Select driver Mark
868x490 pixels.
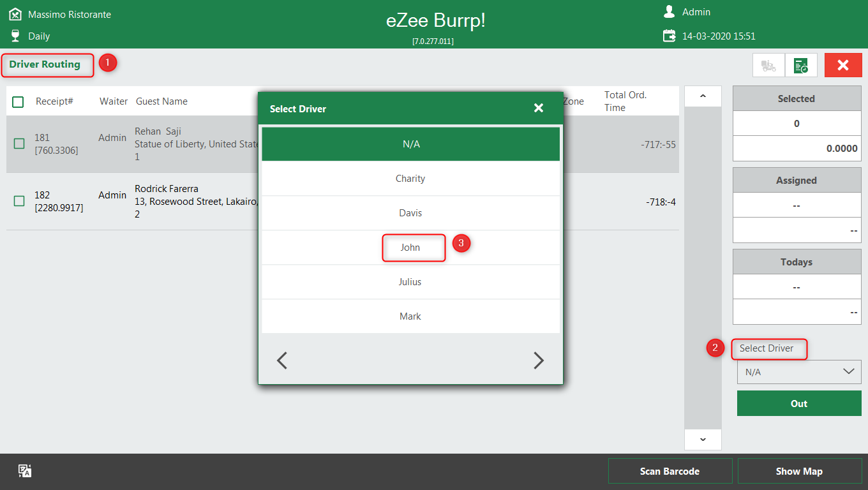[411, 316]
